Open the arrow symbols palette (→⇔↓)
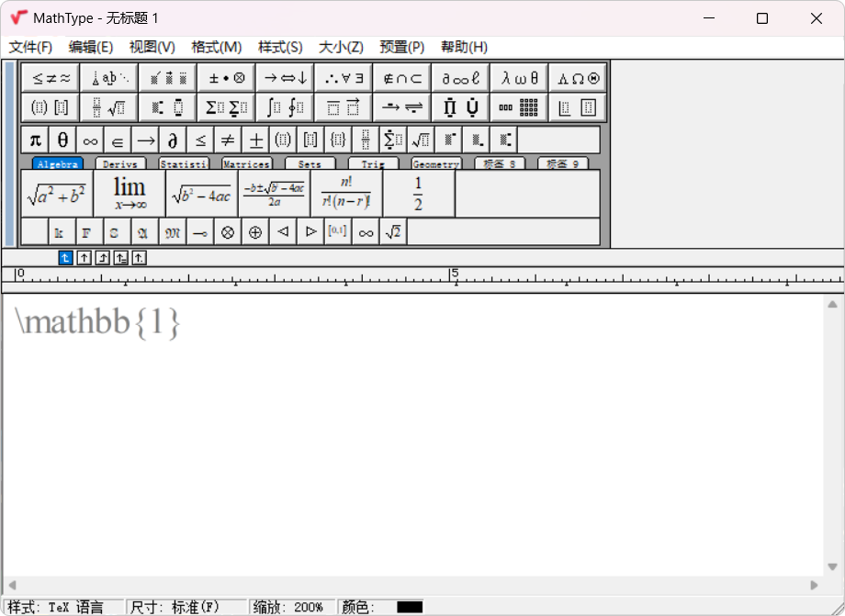Image resolution: width=845 pixels, height=616 pixels. coord(285,78)
